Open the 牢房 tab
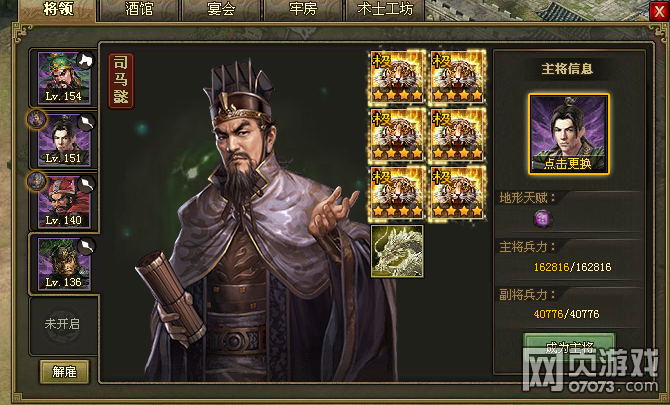The image size is (670, 405). pyautogui.click(x=303, y=10)
